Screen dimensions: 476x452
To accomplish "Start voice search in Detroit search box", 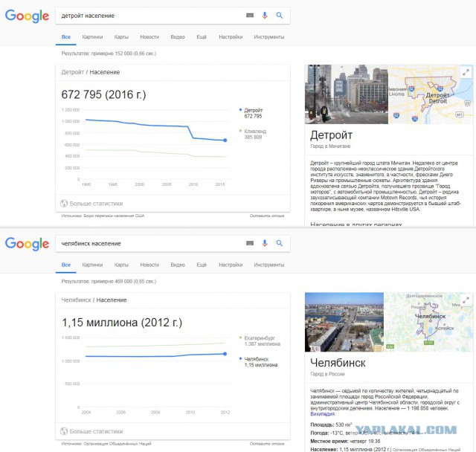I will [x=265, y=16].
